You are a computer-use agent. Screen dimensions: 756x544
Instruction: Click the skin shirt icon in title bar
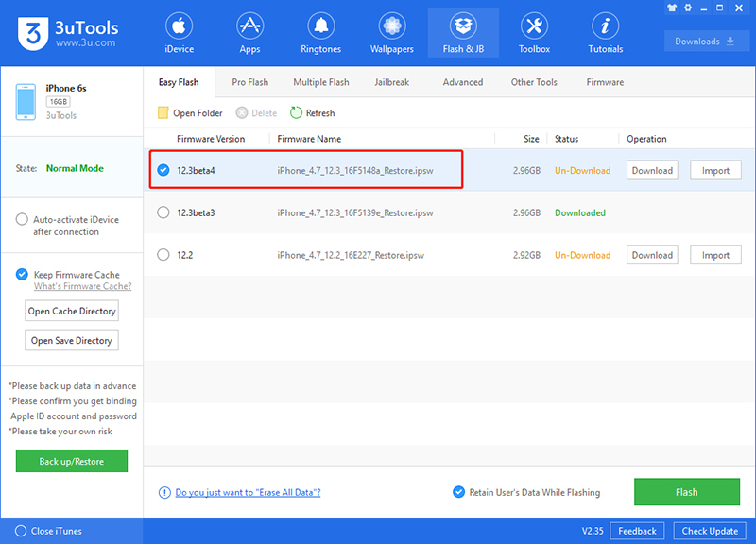pyautogui.click(x=672, y=8)
